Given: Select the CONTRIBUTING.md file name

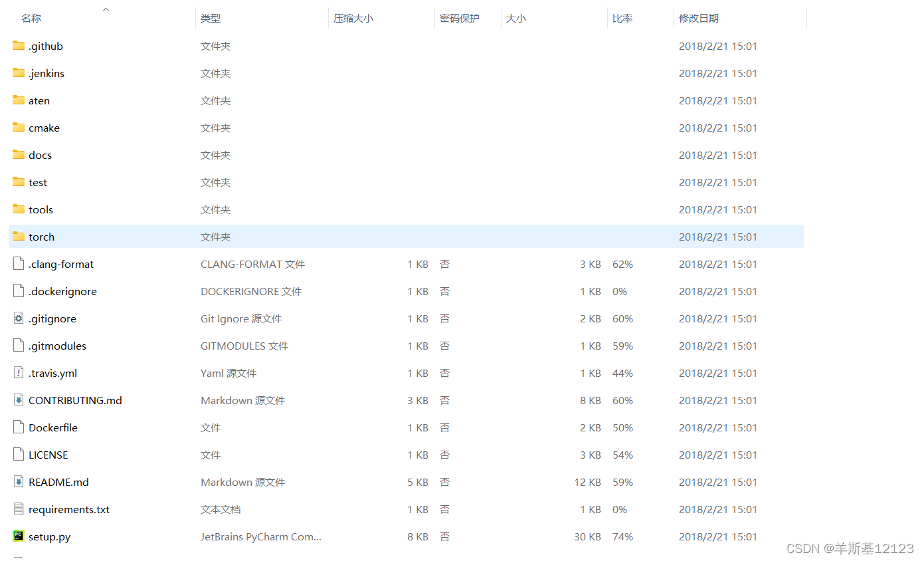Looking at the screenshot, I should pos(75,400).
